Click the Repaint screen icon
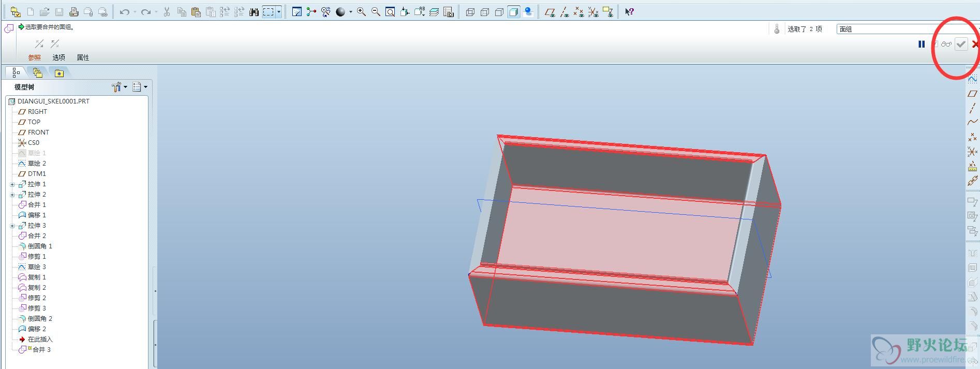 click(x=297, y=12)
